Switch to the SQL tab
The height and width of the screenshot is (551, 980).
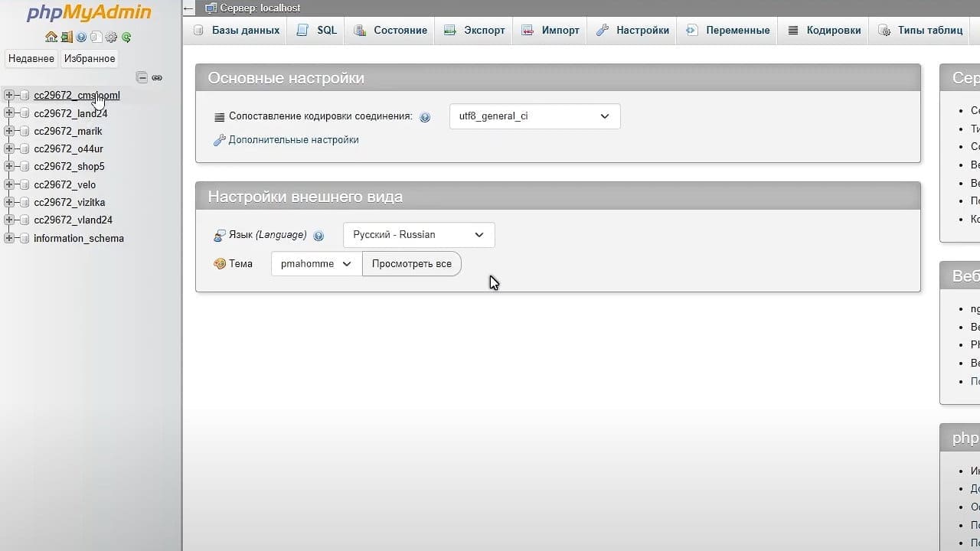click(317, 31)
